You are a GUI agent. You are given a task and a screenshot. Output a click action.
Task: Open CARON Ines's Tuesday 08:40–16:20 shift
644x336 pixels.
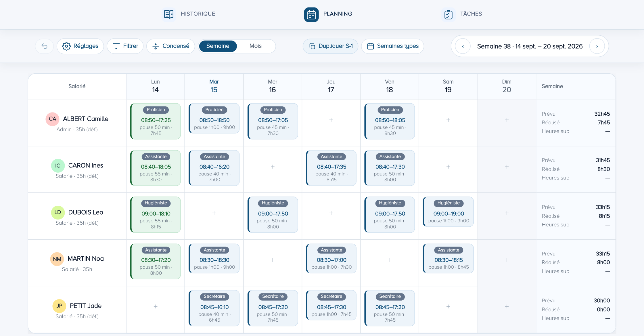coord(214,168)
